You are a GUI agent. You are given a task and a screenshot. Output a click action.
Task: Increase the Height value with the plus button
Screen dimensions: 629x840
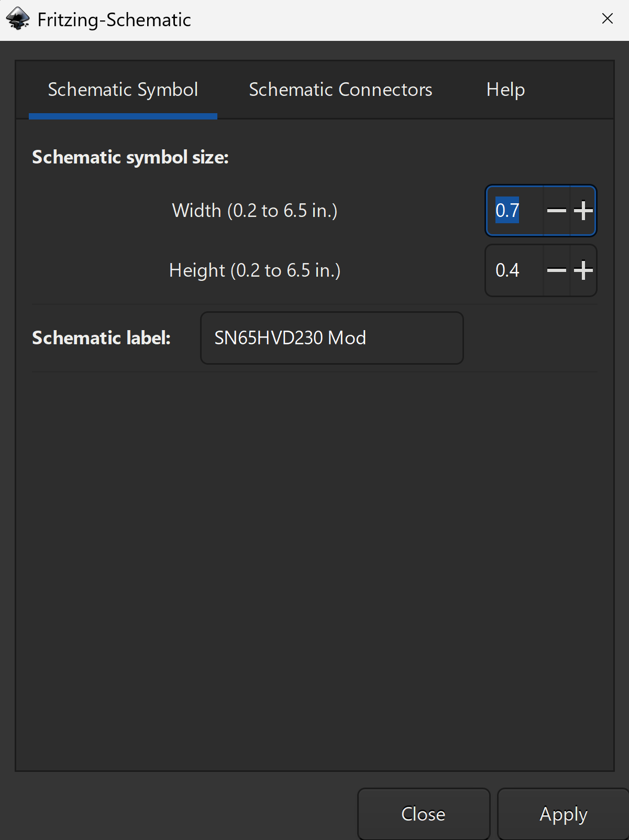(583, 270)
